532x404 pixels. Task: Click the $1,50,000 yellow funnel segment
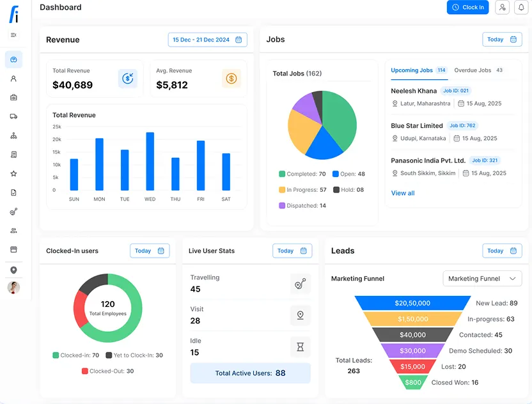[x=412, y=319]
